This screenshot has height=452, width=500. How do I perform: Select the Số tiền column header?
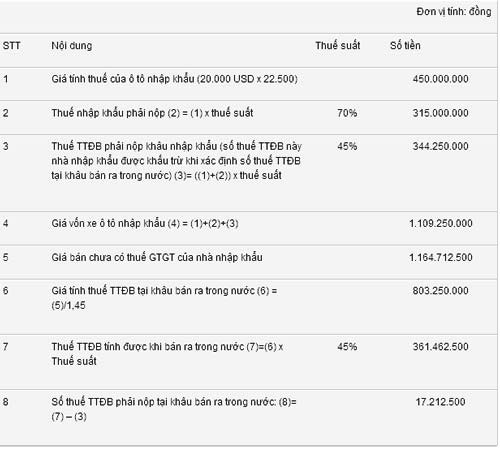[405, 45]
